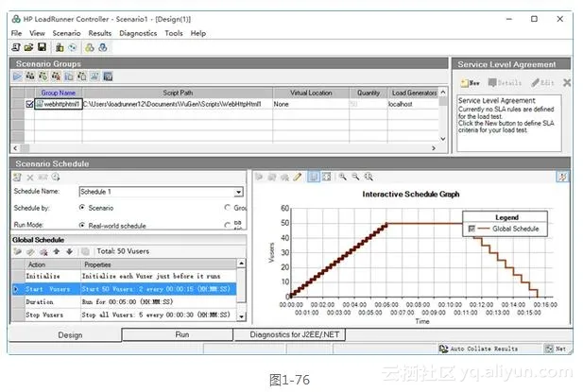
Task: Click the pencil edit icon above the graph
Action: 297,177
